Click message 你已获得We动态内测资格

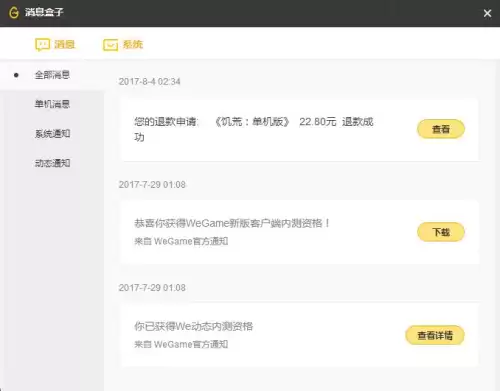click(x=193, y=326)
